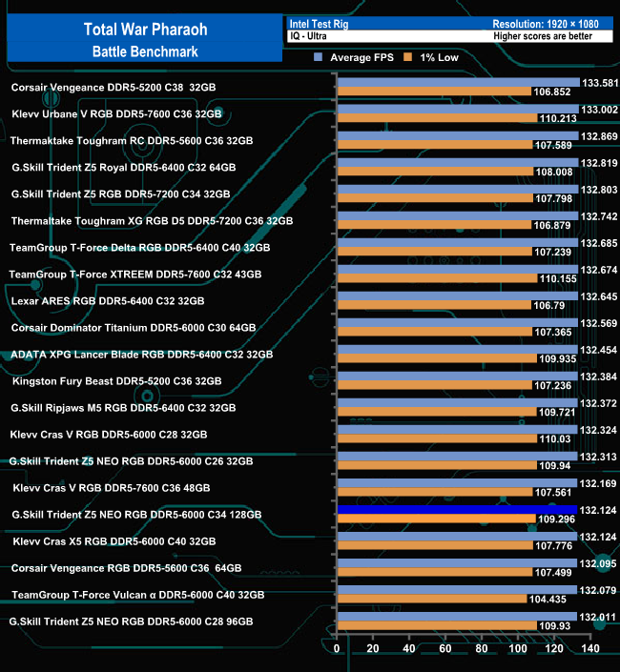
Task: Select G.Skill Trident Z5 NEO C34 128GB label
Action: (x=136, y=515)
